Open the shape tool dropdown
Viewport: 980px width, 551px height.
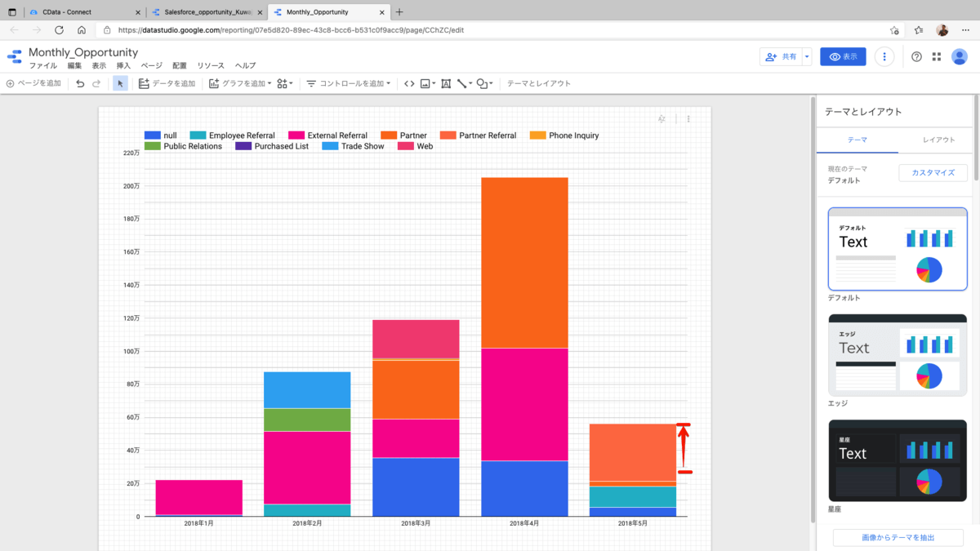pyautogui.click(x=487, y=83)
